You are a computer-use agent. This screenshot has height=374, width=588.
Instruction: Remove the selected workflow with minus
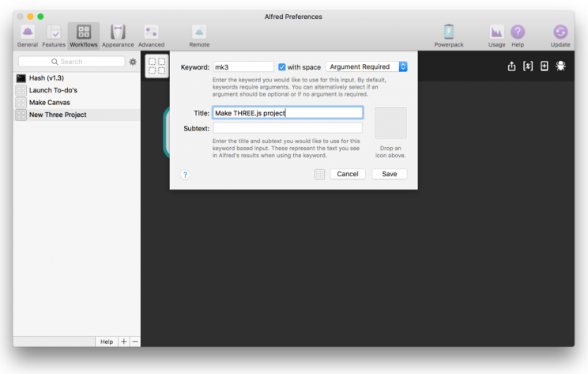[x=135, y=342]
